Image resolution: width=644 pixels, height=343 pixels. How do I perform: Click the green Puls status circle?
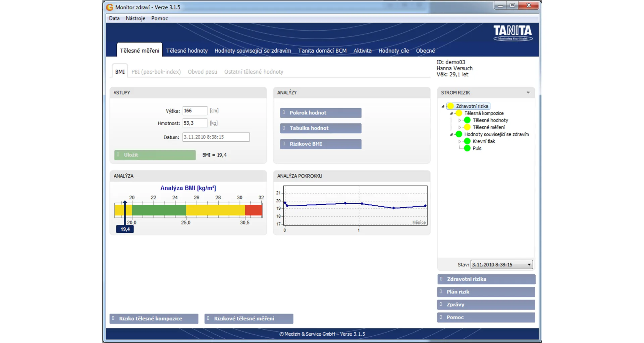coord(467,148)
